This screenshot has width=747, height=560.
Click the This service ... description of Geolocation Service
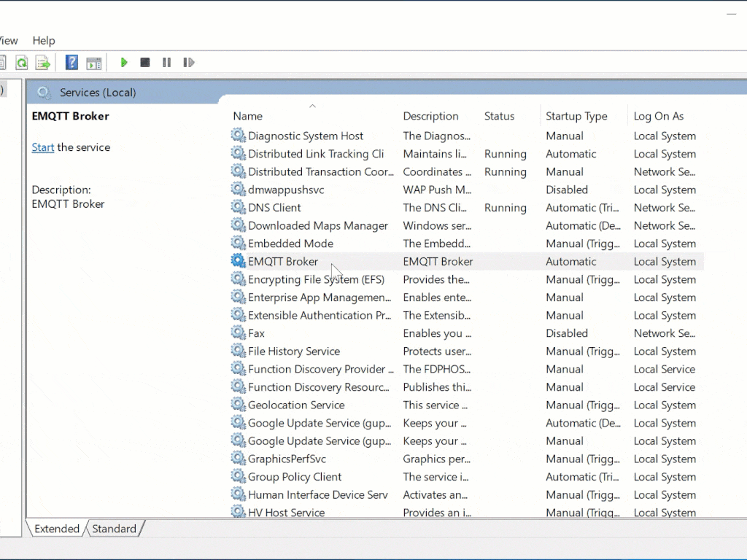pos(435,405)
